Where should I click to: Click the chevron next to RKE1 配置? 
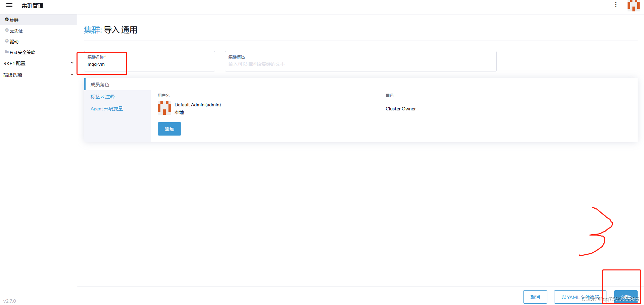(x=72, y=63)
